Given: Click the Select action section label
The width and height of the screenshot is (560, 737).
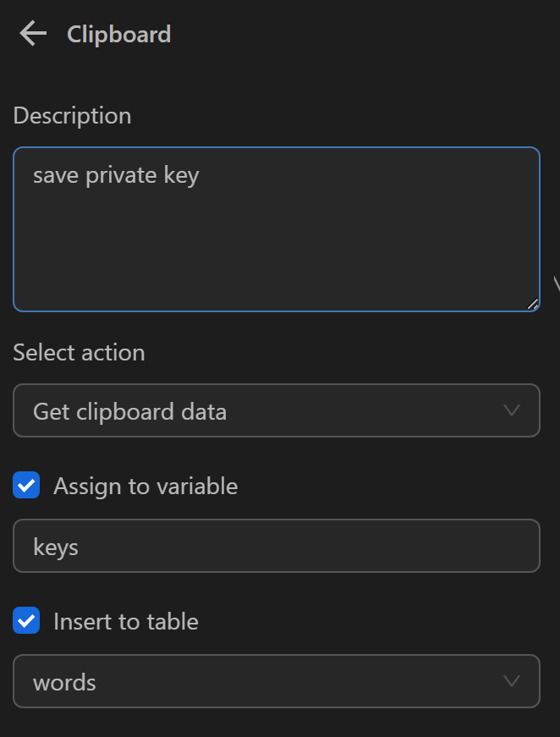Looking at the screenshot, I should (x=79, y=353).
